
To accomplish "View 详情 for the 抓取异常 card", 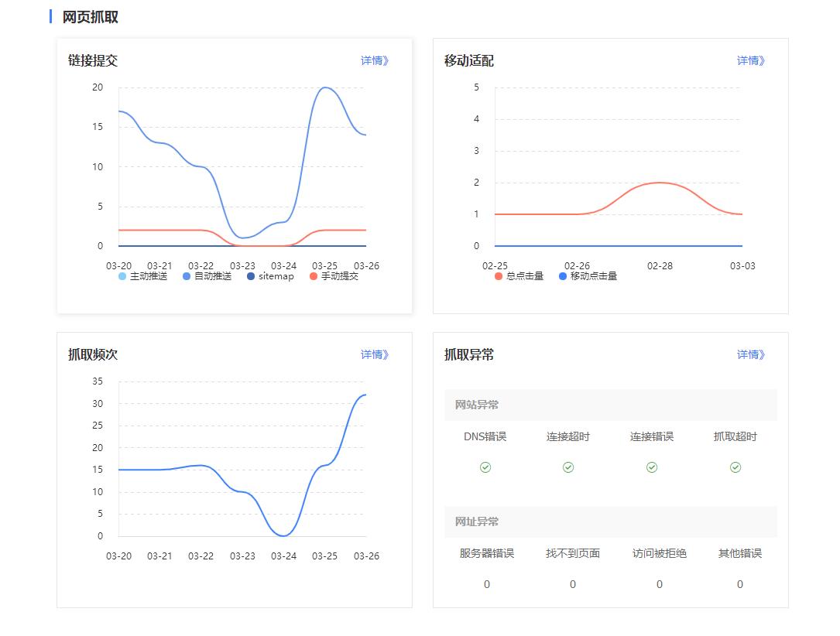I will [x=751, y=354].
